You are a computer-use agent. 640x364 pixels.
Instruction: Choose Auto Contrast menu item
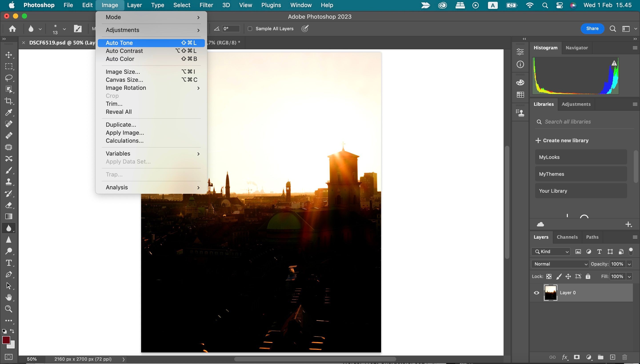(151, 51)
